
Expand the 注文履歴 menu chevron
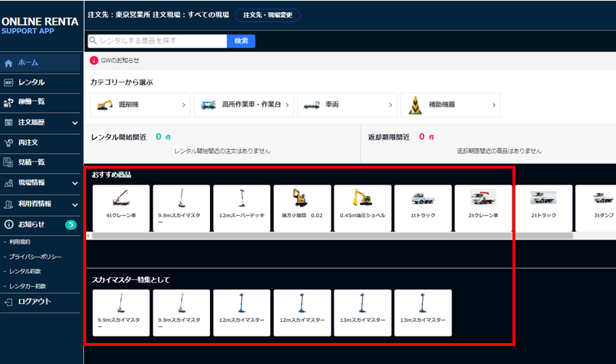75,123
